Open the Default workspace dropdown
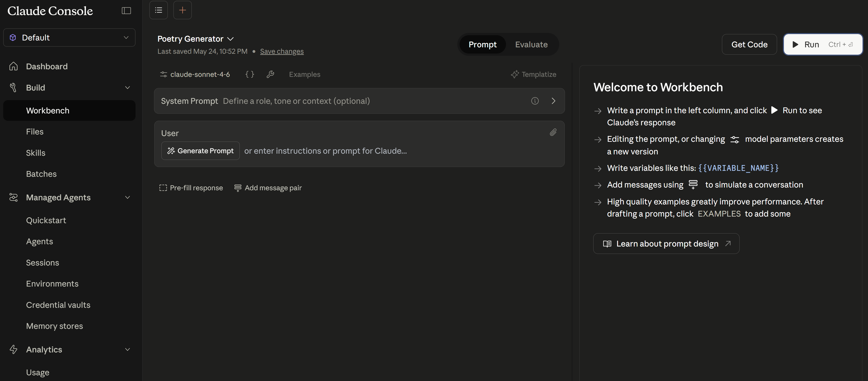 tap(69, 38)
